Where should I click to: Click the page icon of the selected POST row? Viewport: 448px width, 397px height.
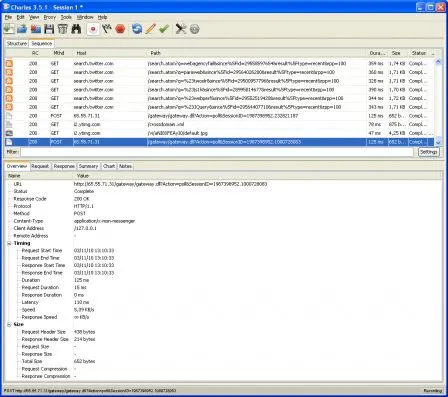9,142
